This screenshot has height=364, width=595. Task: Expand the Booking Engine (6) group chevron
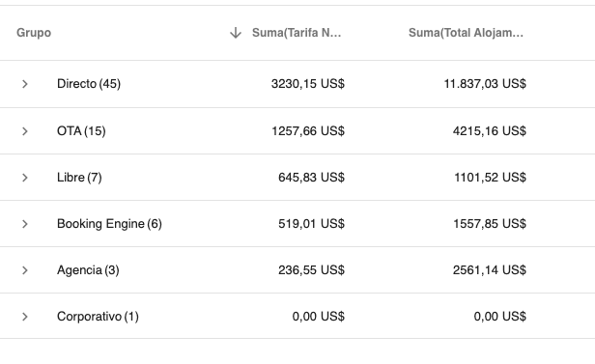pyautogui.click(x=25, y=224)
